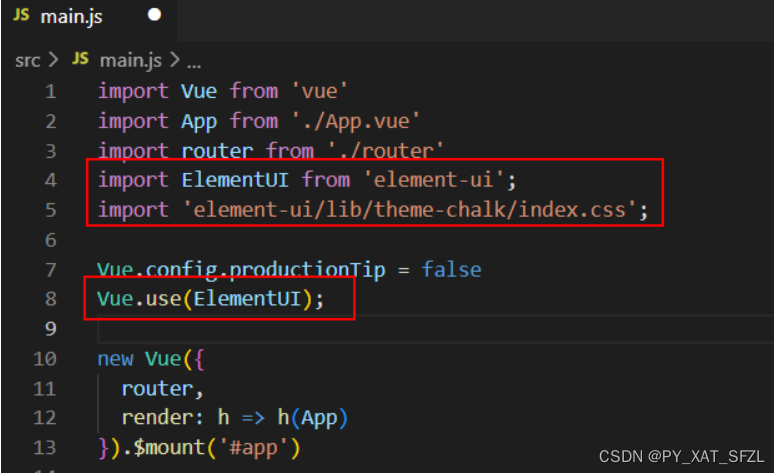Click 'ElementUI' inside Vue.use call
Image resolution: width=781 pixels, height=475 pixels.
247,299
